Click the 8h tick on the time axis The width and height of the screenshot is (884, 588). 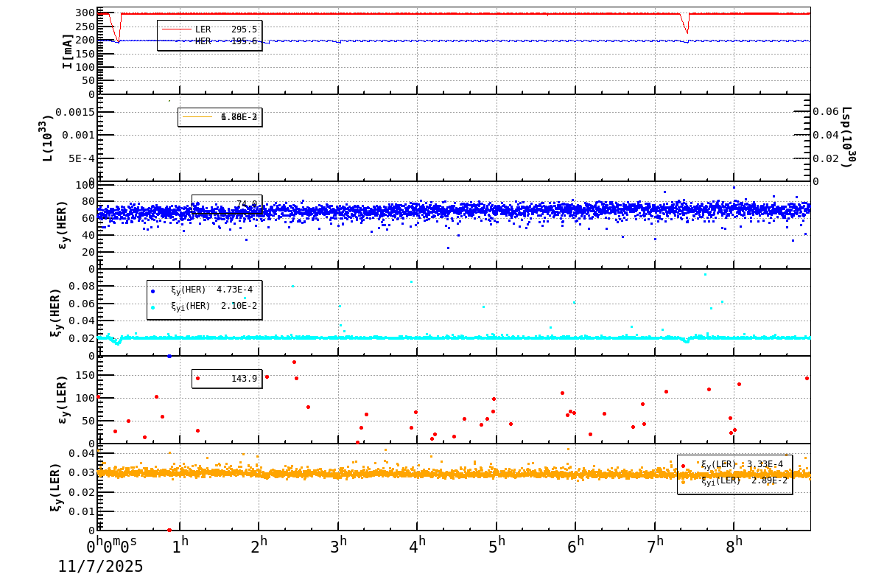(x=734, y=544)
